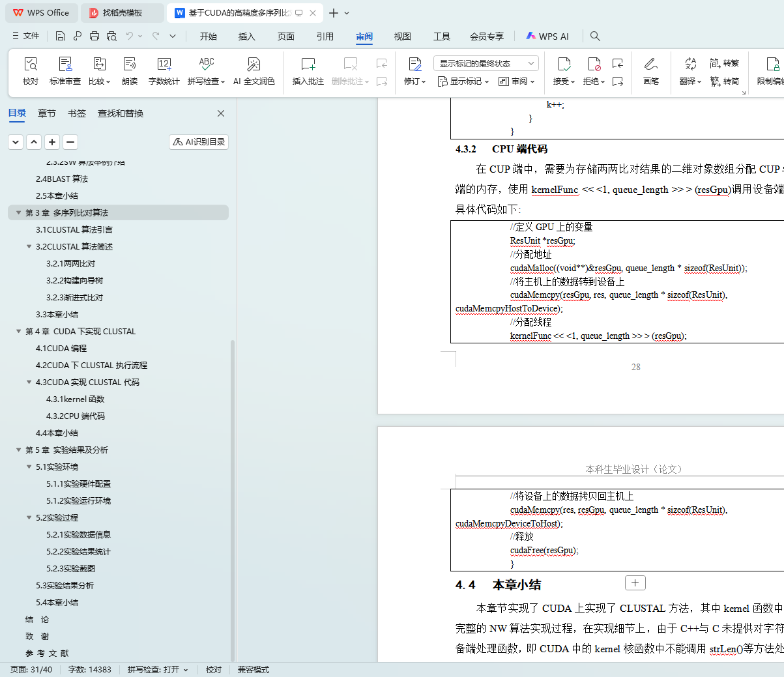
Task: Toggle 拼写检查: 打开 in status bar
Action: [x=157, y=670]
